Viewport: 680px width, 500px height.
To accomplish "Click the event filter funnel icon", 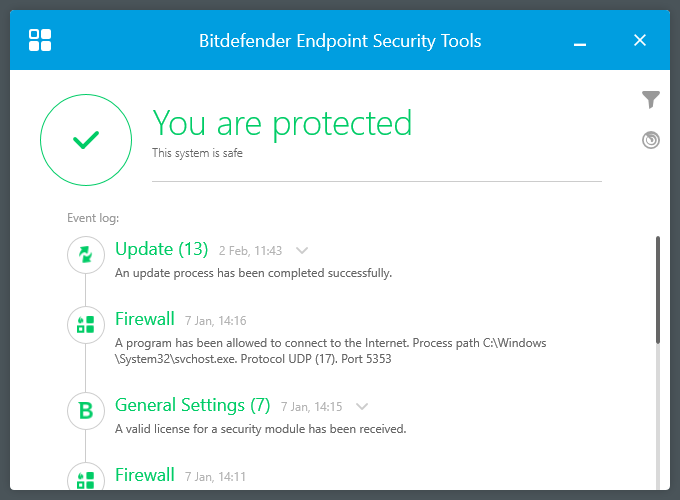I will 651,99.
